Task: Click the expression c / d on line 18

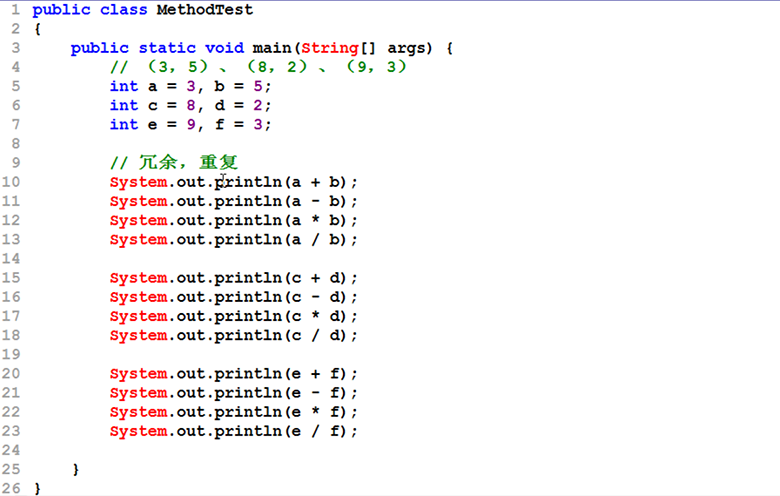Action: point(316,335)
